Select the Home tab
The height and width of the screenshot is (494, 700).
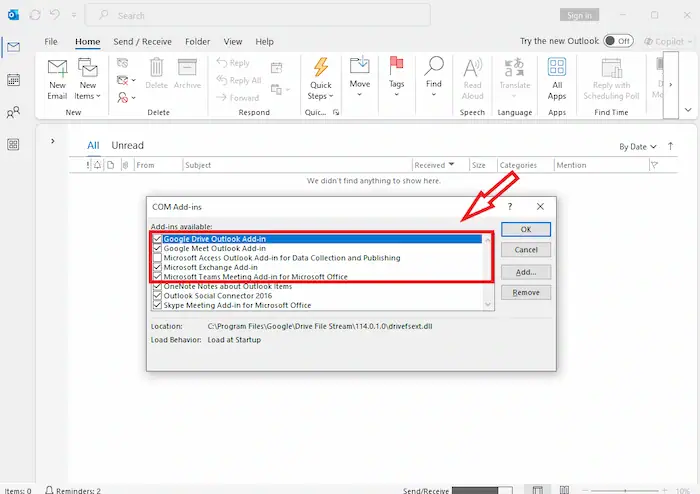click(88, 42)
